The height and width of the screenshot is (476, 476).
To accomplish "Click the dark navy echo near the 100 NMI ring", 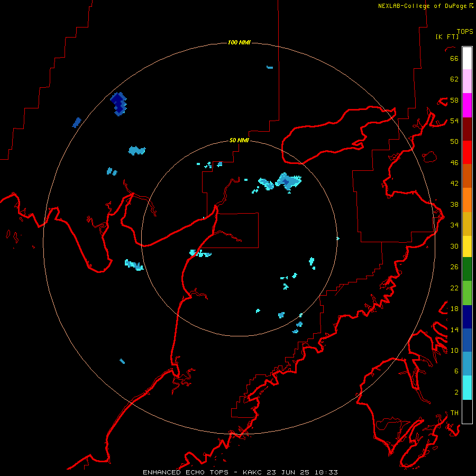I will tap(118, 104).
